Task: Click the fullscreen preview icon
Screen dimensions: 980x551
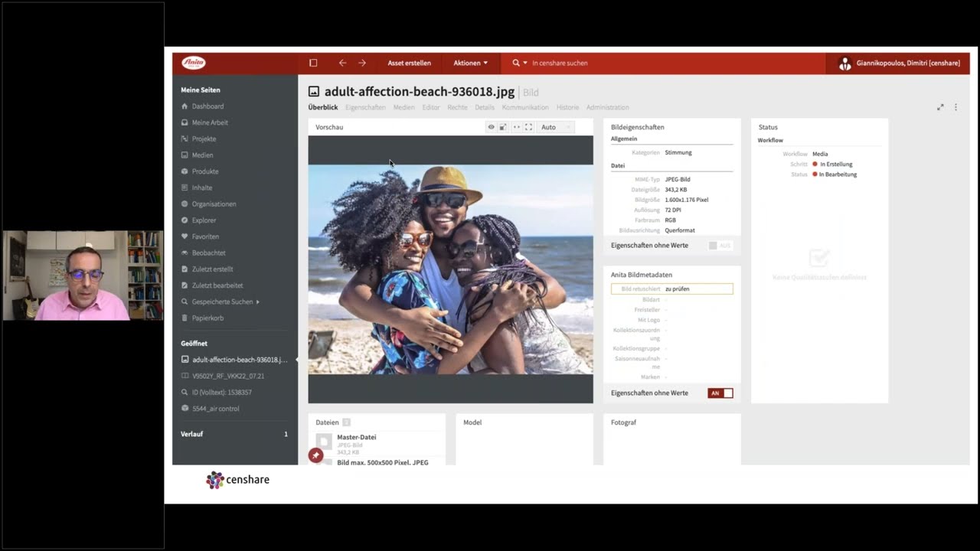Action: click(x=528, y=127)
